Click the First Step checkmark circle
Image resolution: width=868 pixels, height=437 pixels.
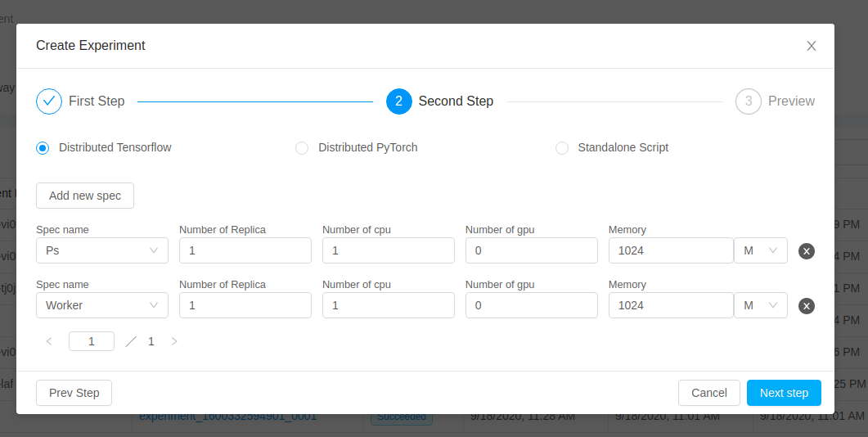click(x=49, y=101)
